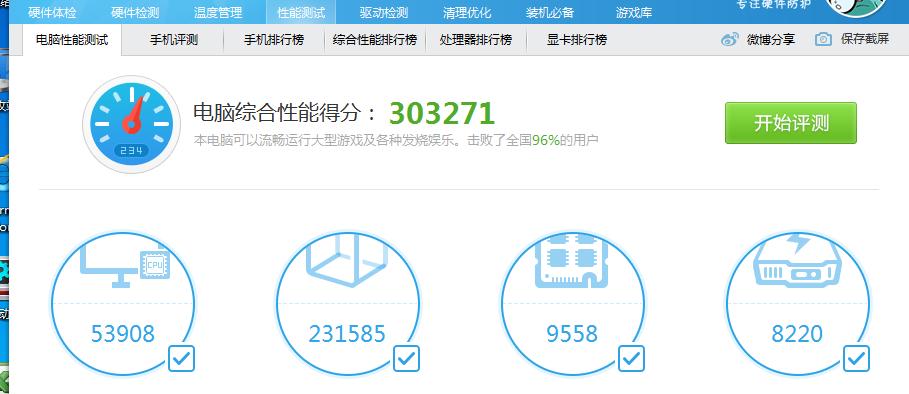Image resolution: width=909 pixels, height=394 pixels.
Task: Select the 性能测试 tab
Action: pyautogui.click(x=301, y=12)
